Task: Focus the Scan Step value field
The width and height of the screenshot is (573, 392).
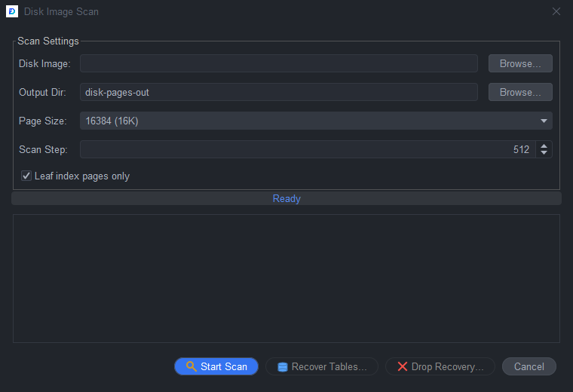Action: point(308,149)
